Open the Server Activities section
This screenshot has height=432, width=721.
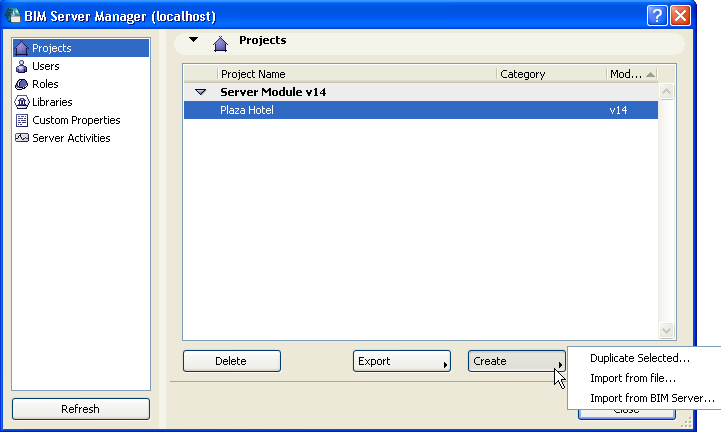[x=71, y=138]
